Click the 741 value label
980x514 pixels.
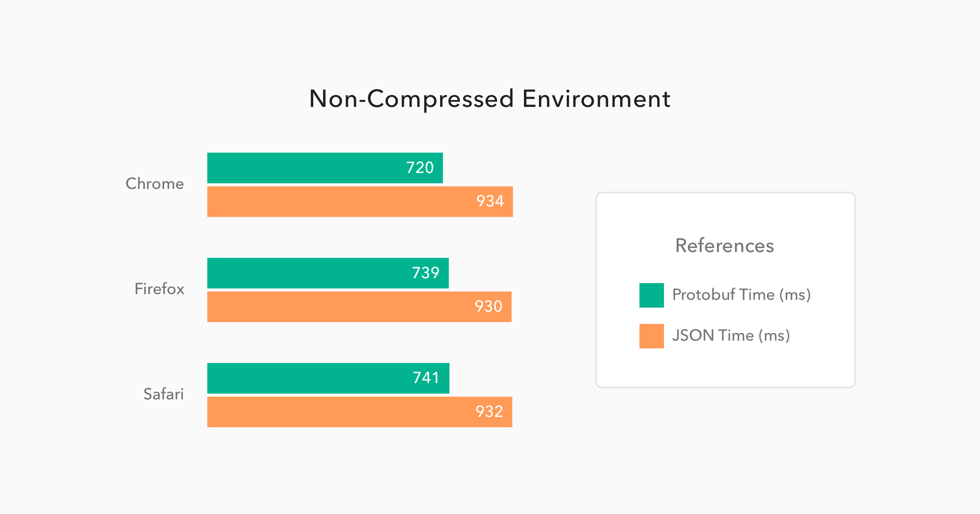tap(426, 378)
